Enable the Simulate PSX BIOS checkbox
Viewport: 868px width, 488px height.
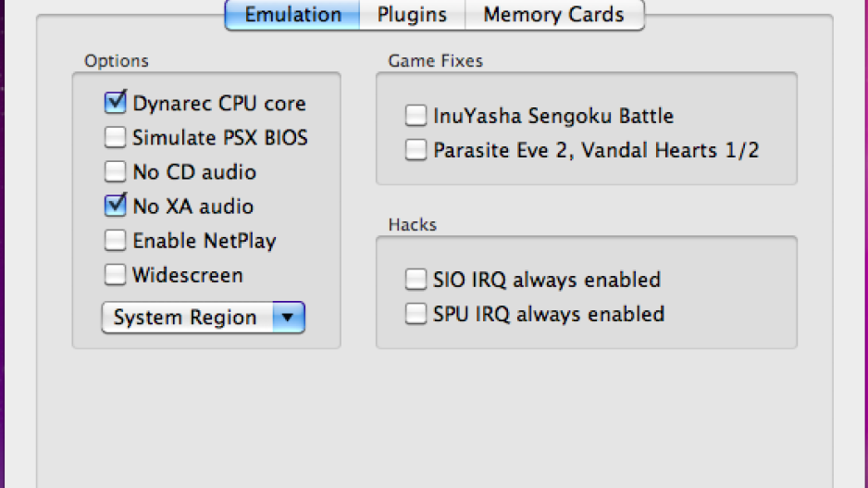click(x=115, y=137)
